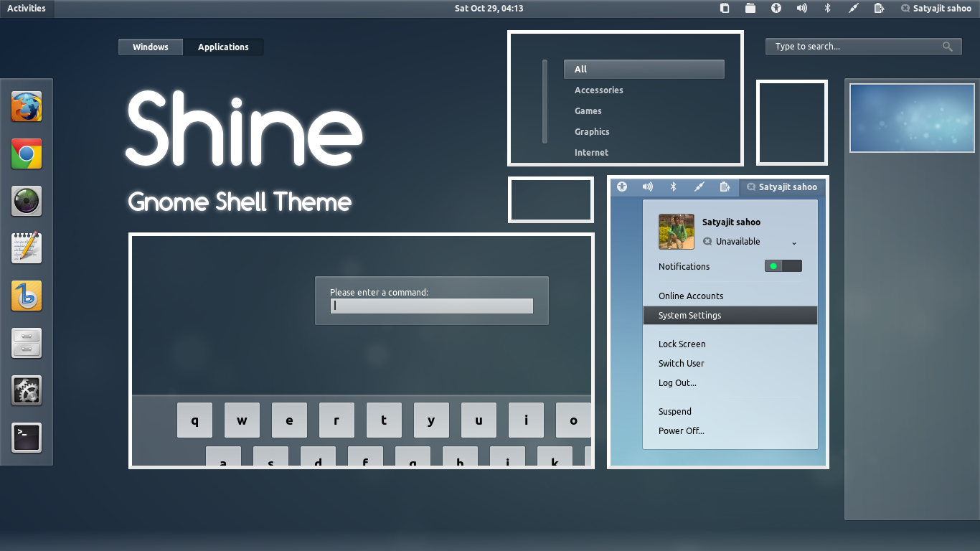Open Google Chrome from the dash
Image resolution: width=980 pixels, height=551 pixels.
27,154
